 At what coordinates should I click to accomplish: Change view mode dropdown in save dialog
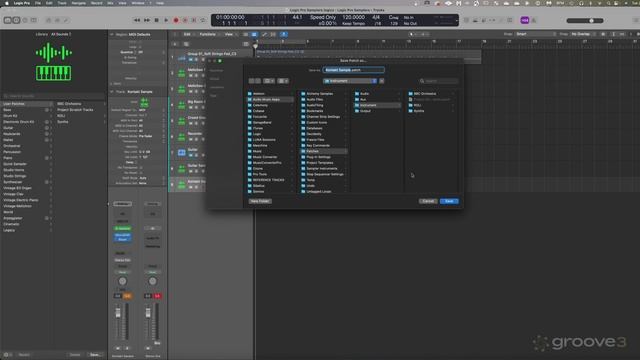coord(269,81)
